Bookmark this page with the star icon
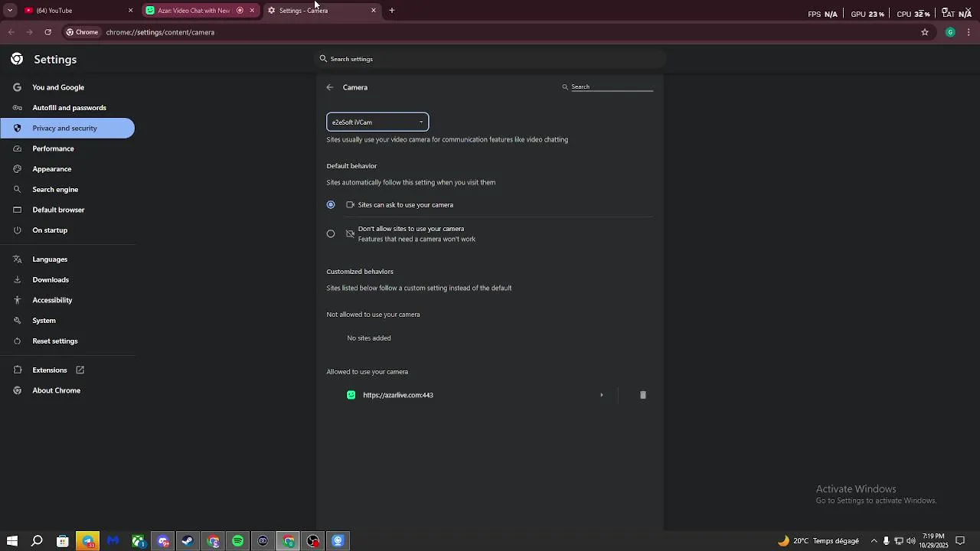980x551 pixels. coord(925,32)
